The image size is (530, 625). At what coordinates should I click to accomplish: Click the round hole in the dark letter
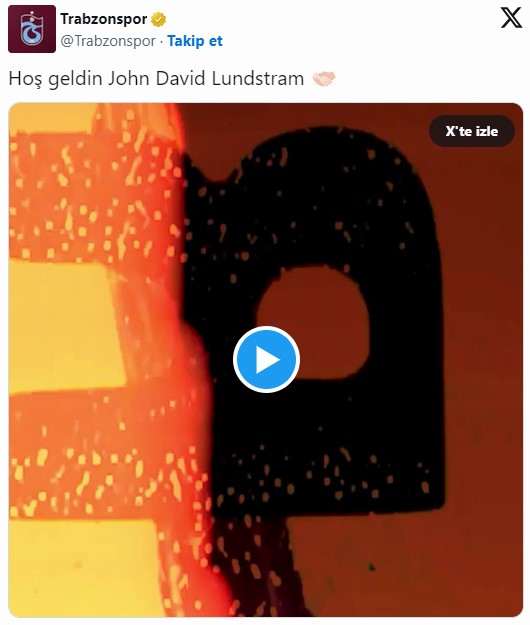tap(313, 323)
